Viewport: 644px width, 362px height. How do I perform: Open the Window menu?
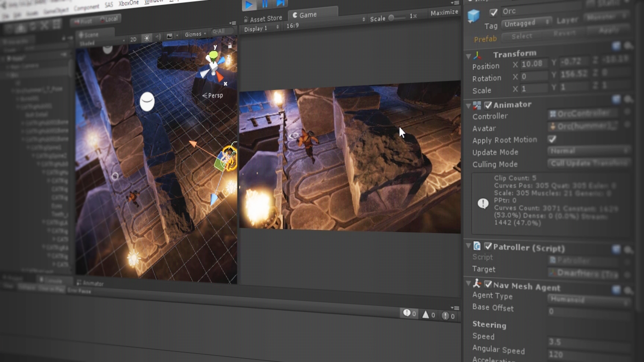(x=154, y=2)
